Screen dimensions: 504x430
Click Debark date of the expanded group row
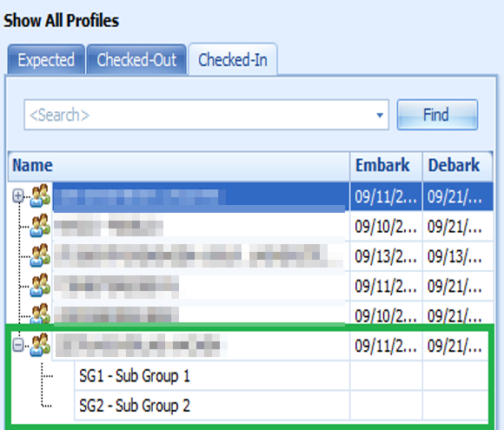456,346
